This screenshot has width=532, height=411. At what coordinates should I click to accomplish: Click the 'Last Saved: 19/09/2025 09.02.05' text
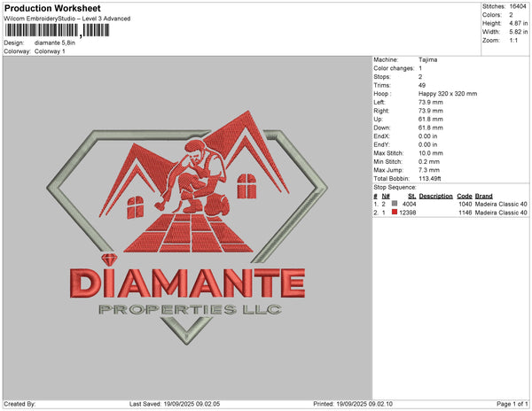[175, 404]
